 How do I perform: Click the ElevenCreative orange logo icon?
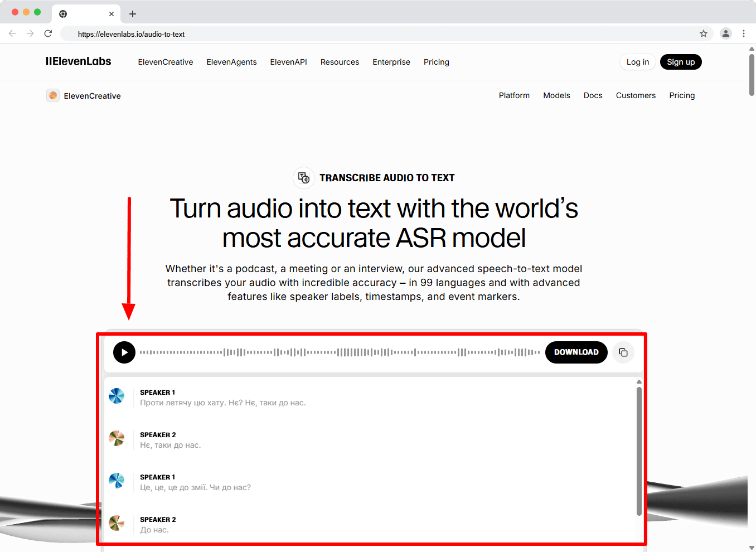point(53,96)
